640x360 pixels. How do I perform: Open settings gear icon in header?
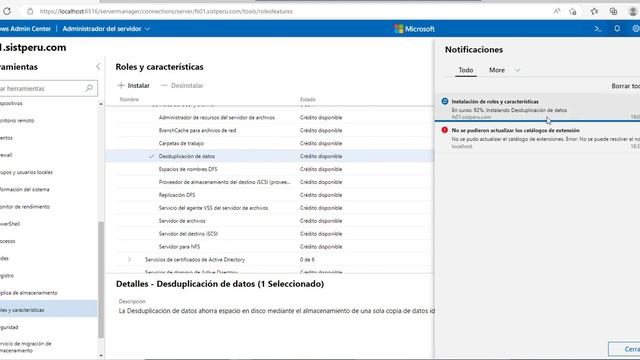coord(636,29)
